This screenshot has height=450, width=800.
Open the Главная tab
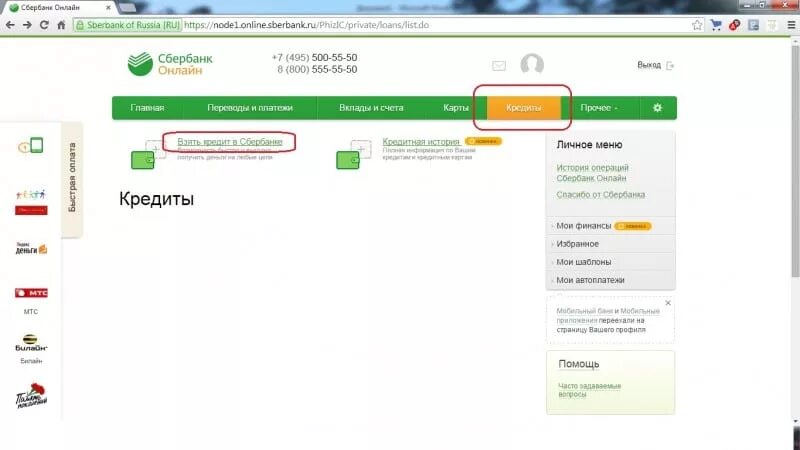tap(147, 108)
